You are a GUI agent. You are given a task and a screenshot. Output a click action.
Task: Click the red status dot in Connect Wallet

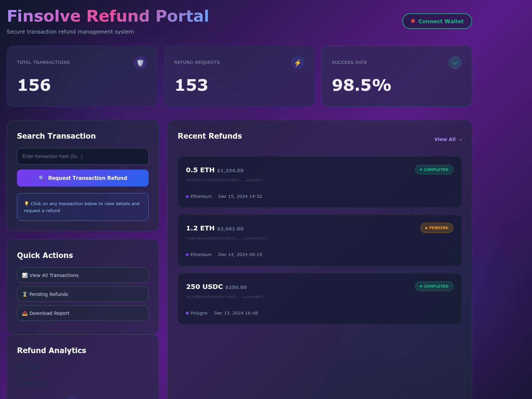tap(413, 21)
